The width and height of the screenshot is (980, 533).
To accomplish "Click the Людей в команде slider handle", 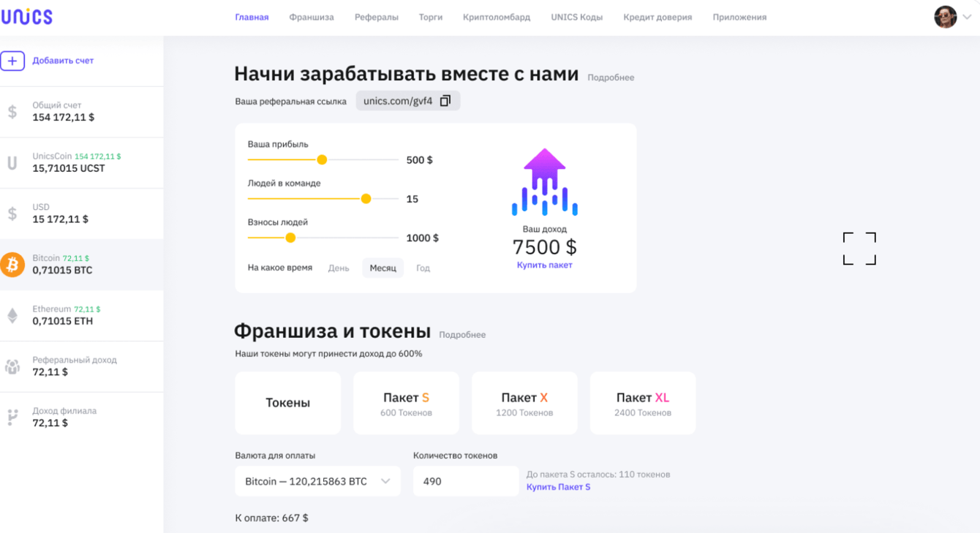I will point(366,198).
